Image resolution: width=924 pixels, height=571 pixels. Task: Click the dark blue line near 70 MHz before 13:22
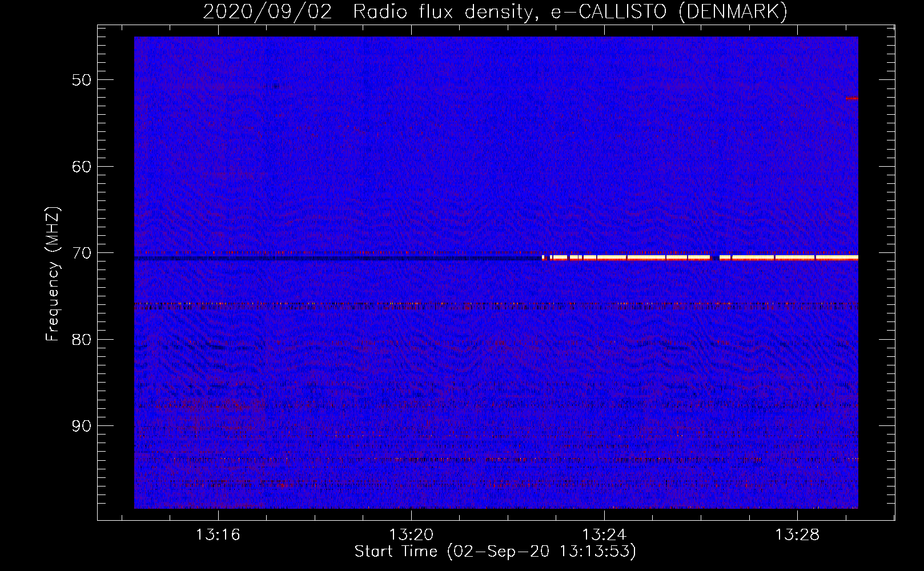click(x=338, y=259)
